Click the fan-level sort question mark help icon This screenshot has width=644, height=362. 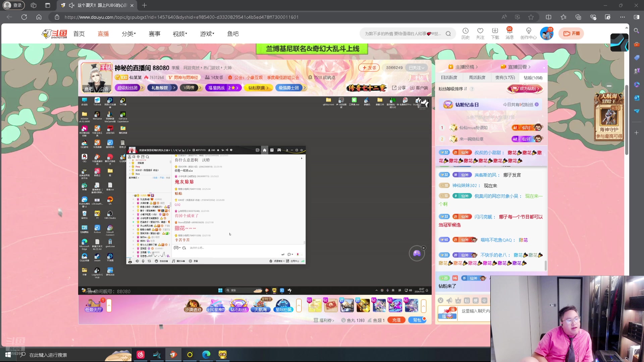pos(472,89)
